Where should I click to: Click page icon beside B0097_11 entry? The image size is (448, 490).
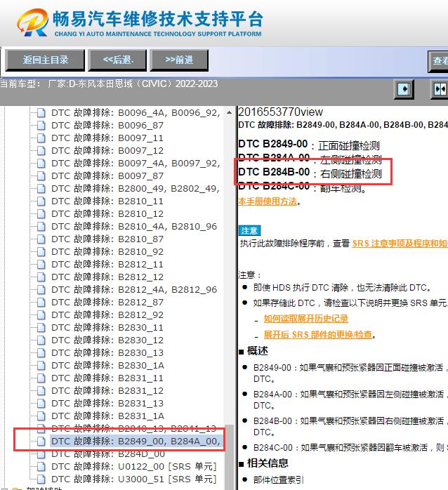pyautogui.click(x=41, y=138)
